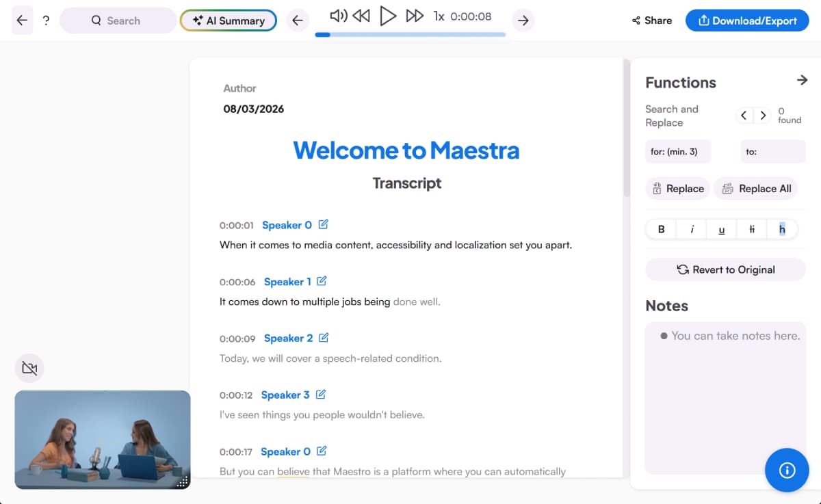Click the Replace button
Viewport: 821px width, 504px height.
(x=678, y=189)
